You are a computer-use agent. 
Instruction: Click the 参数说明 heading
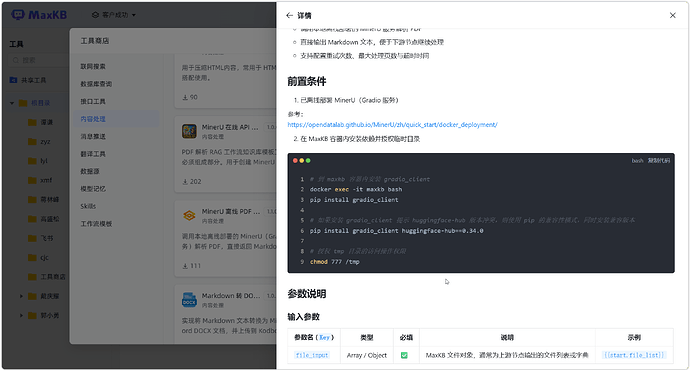[307, 294]
